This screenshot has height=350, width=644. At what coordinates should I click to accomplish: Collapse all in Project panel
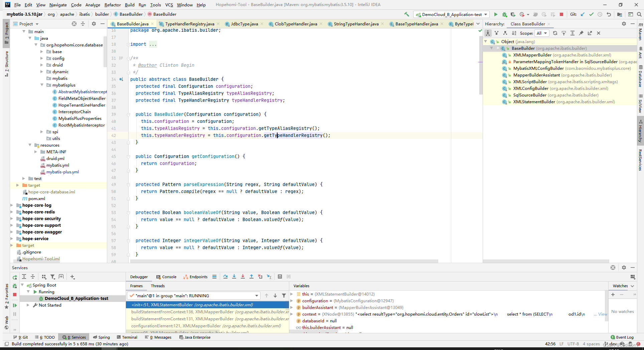pos(83,24)
